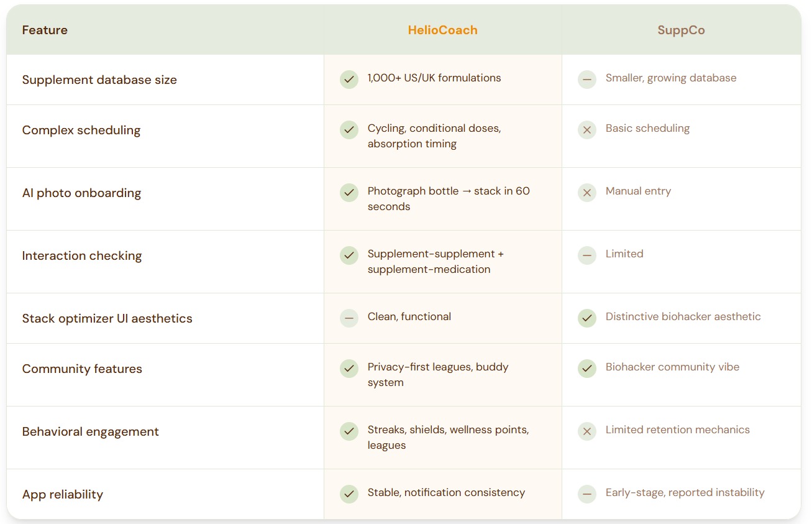Select the Complex scheduling feature label
The image size is (812, 524).
tap(81, 131)
